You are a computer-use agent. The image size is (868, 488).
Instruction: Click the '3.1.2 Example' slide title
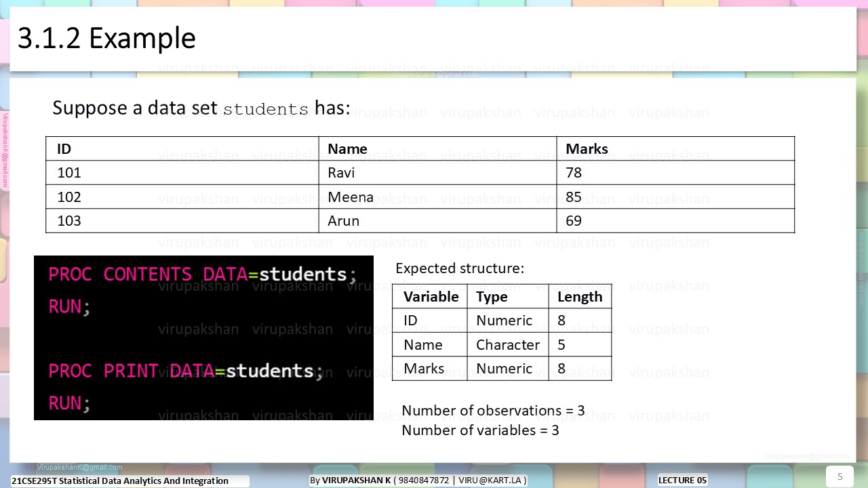pyautogui.click(x=106, y=38)
